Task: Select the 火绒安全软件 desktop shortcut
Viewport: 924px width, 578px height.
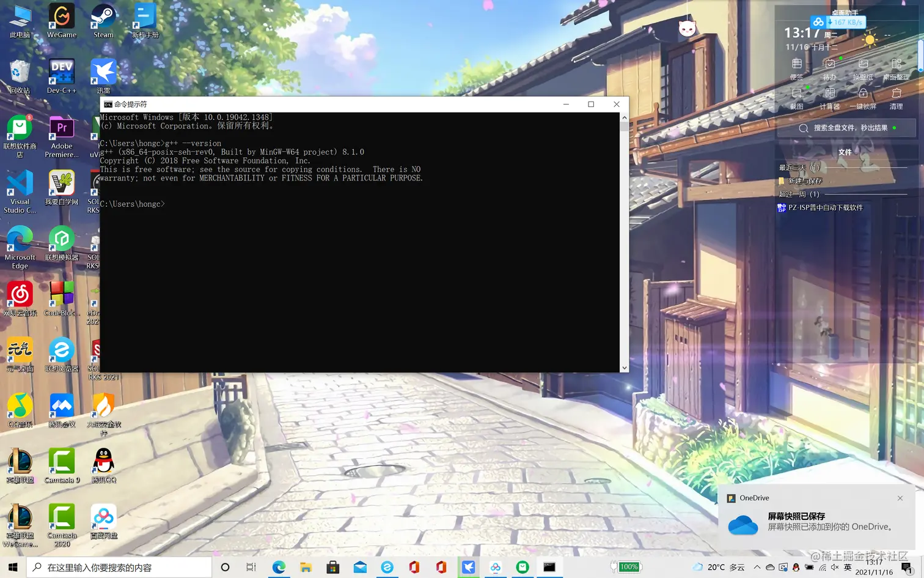Action: pyautogui.click(x=104, y=415)
